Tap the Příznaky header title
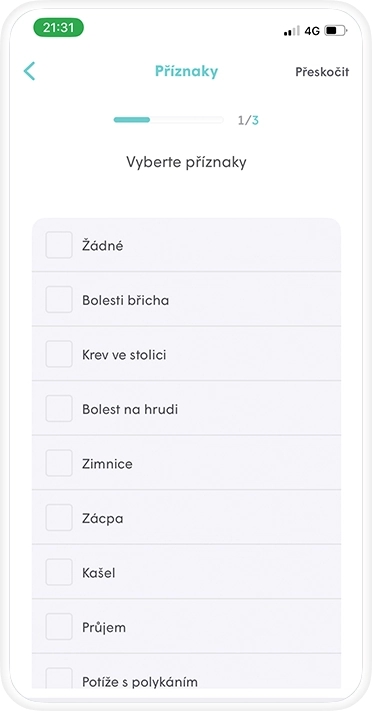Viewport: 372px width, 711px height. click(x=186, y=71)
